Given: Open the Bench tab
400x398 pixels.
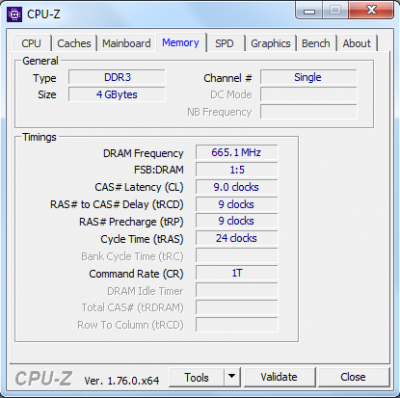Looking at the screenshot, I should (x=316, y=43).
